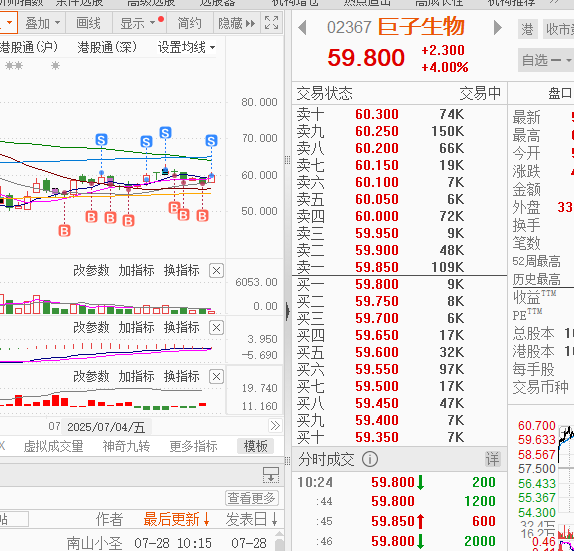Click 加指标 in the bottom indicator panel
This screenshot has height=551, width=574.
click(137, 376)
